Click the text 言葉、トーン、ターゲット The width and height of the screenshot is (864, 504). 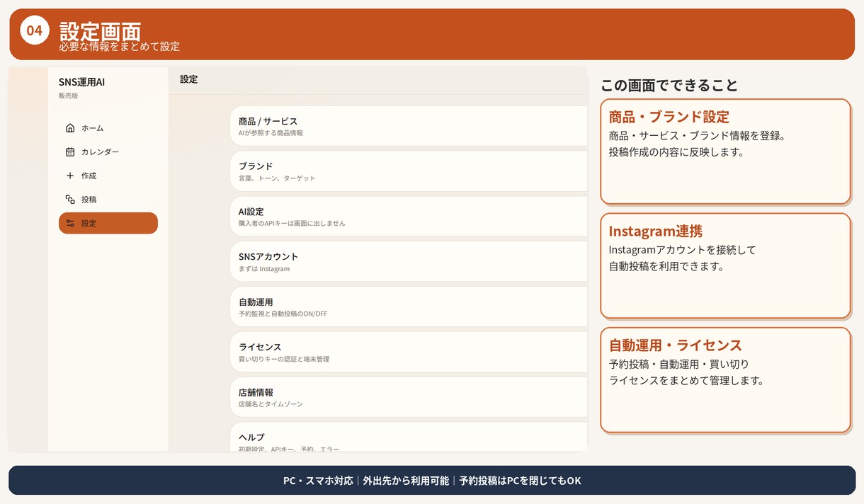277,178
